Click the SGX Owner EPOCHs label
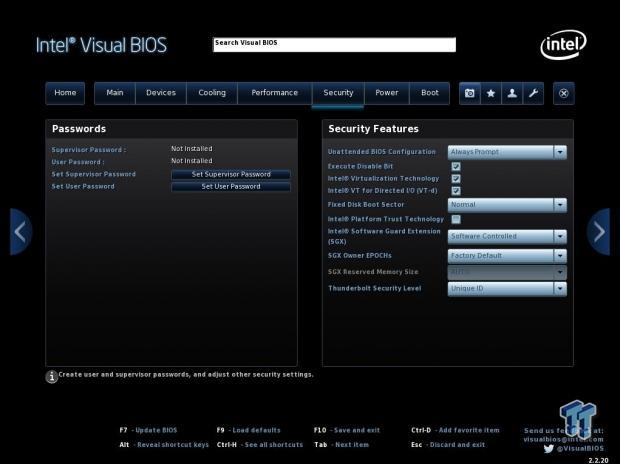Image resolution: width=620 pixels, height=464 pixels. click(x=359, y=256)
